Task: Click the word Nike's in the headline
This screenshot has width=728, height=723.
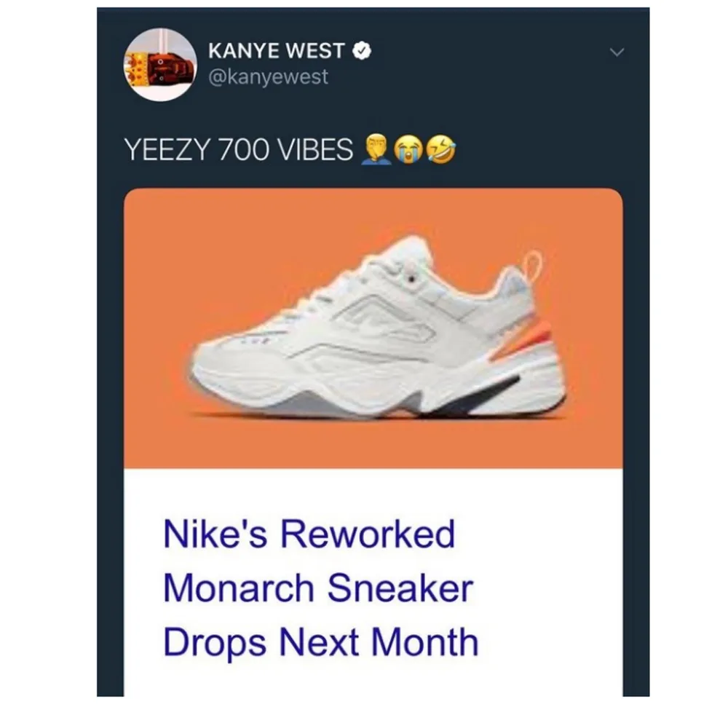Action: pyautogui.click(x=215, y=534)
